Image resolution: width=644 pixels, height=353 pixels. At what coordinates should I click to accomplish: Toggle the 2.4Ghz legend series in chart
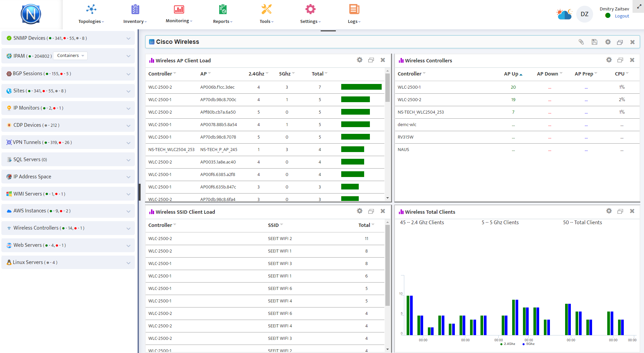508,344
